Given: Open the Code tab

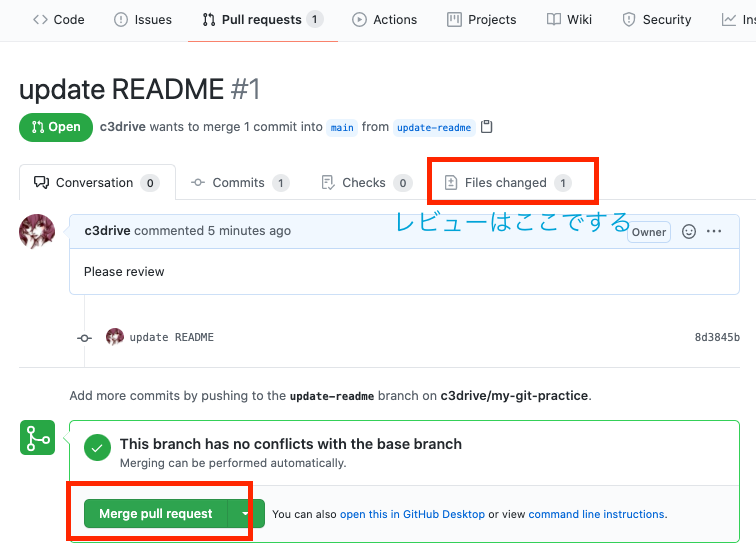Looking at the screenshot, I should (x=58, y=20).
